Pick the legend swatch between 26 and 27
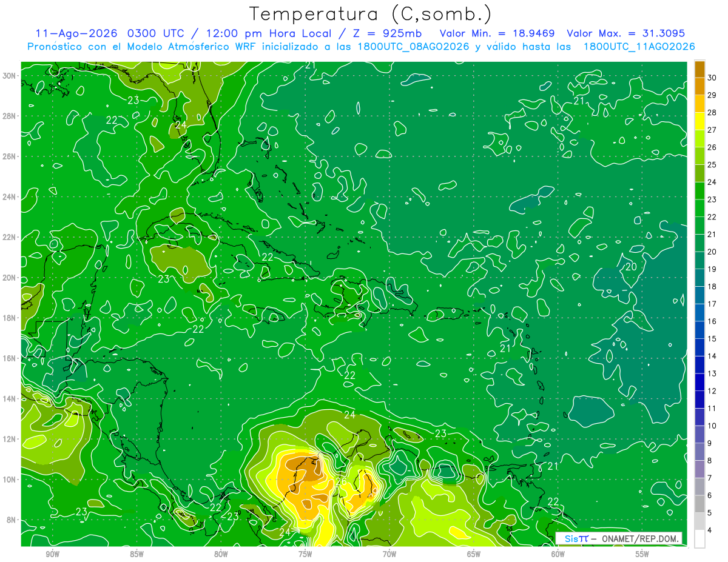 (699, 139)
